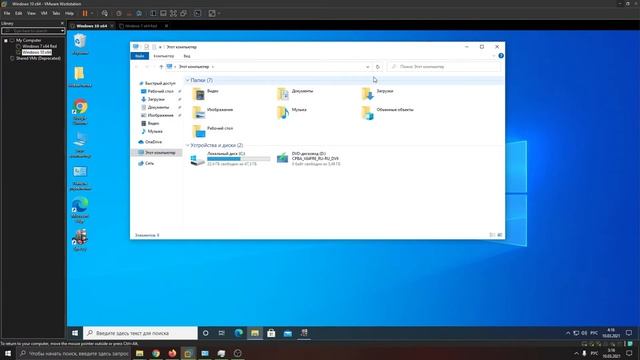Select the Видео folder
The width and height of the screenshot is (640, 360).
(x=206, y=94)
